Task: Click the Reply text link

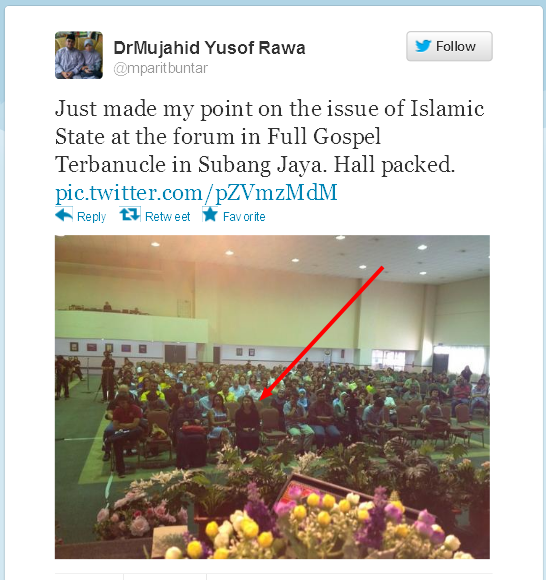Action: (91, 216)
